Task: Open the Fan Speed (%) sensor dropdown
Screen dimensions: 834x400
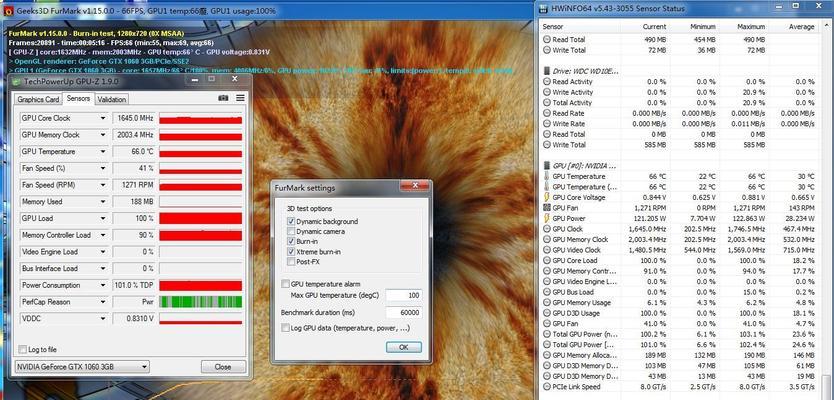Action: 103,168
